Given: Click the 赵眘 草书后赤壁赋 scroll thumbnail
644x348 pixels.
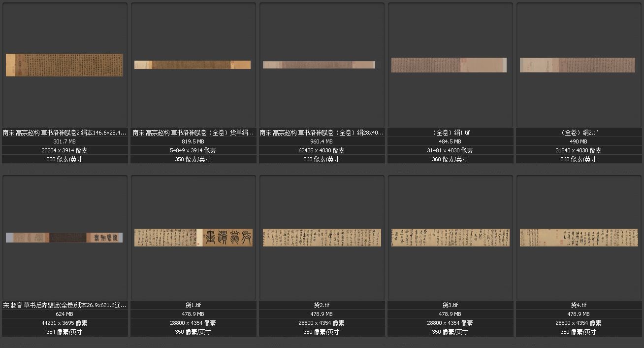Looking at the screenshot, I should [x=64, y=238].
